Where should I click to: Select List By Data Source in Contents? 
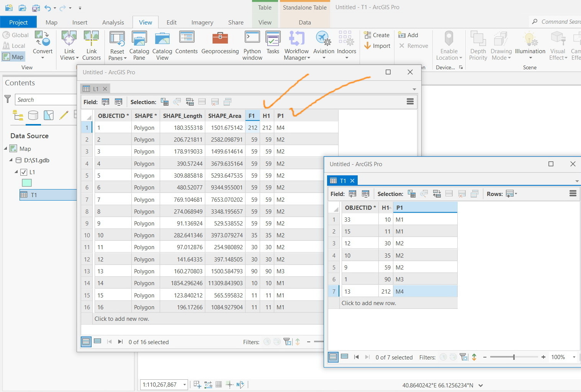click(x=33, y=115)
